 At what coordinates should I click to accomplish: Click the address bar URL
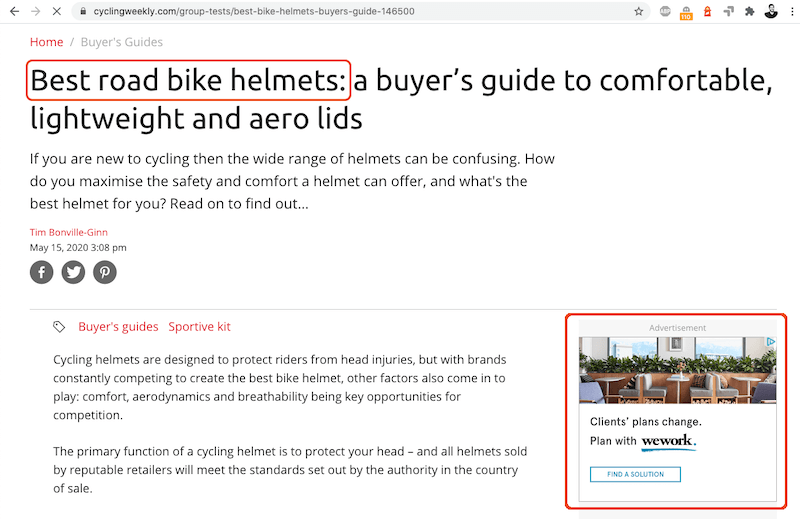pos(254,11)
